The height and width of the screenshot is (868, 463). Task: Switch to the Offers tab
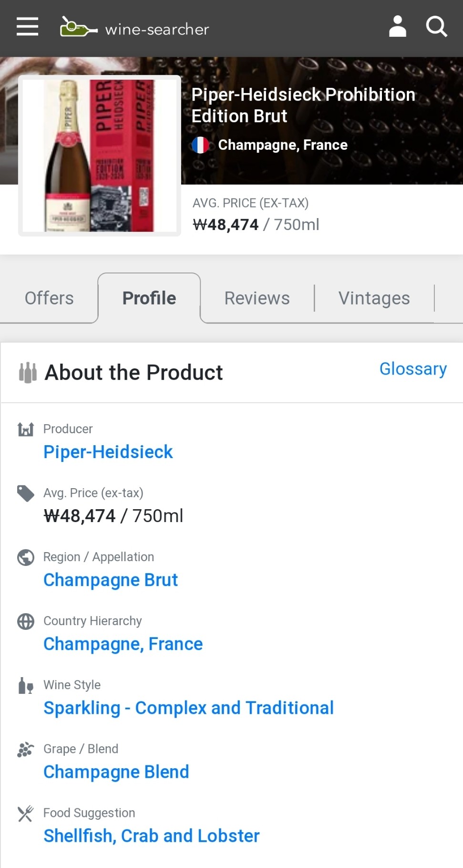click(49, 298)
